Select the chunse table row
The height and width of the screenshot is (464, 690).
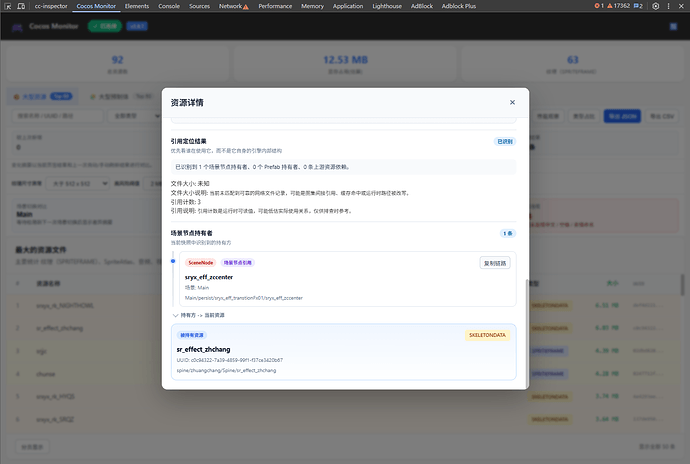pos(344,374)
